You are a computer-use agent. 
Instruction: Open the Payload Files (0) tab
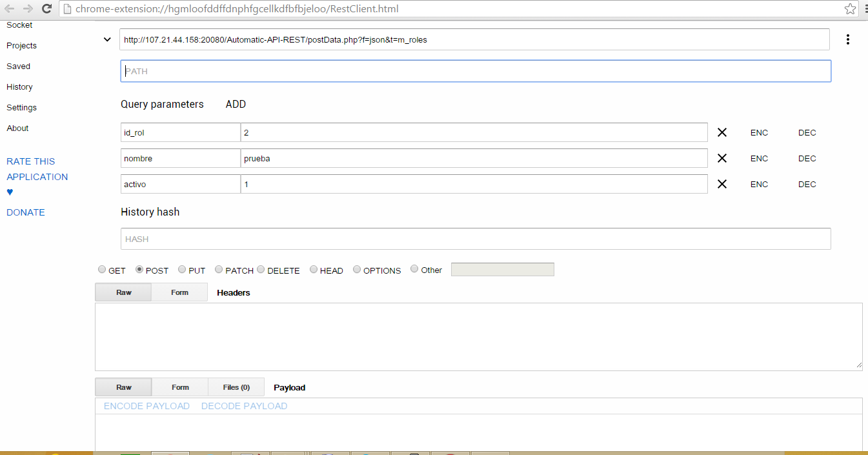[x=236, y=387]
